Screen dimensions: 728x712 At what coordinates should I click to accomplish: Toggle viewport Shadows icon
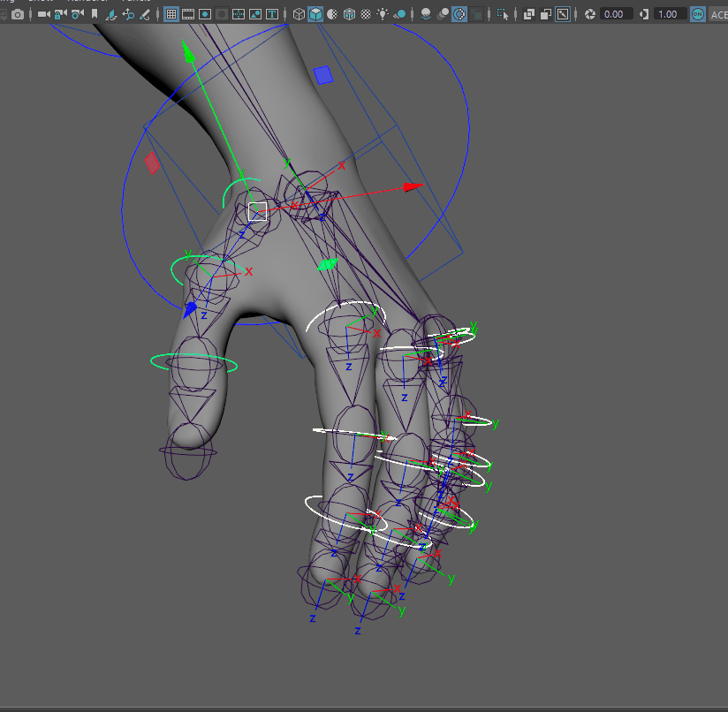[399, 14]
